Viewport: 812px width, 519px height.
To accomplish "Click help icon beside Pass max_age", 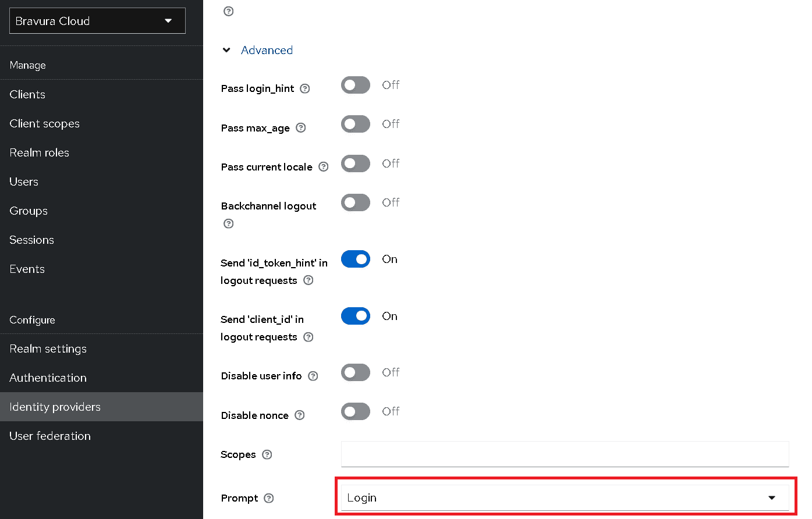I will click(x=300, y=128).
